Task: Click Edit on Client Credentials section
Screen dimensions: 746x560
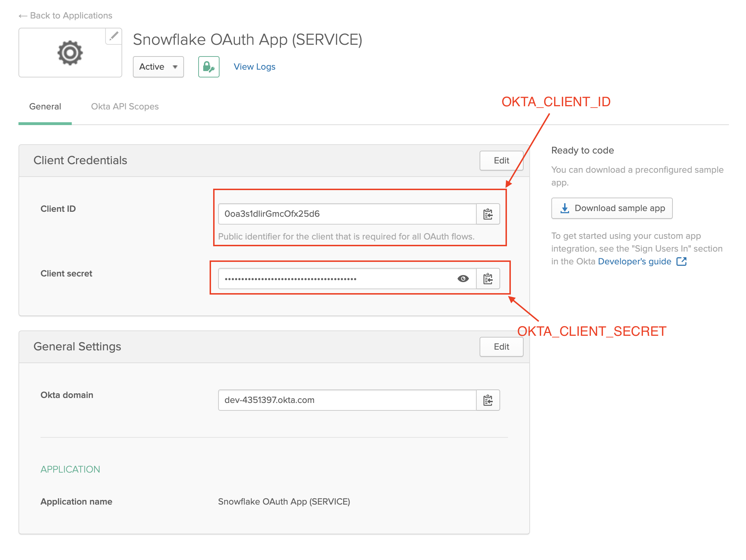Action: (x=501, y=160)
